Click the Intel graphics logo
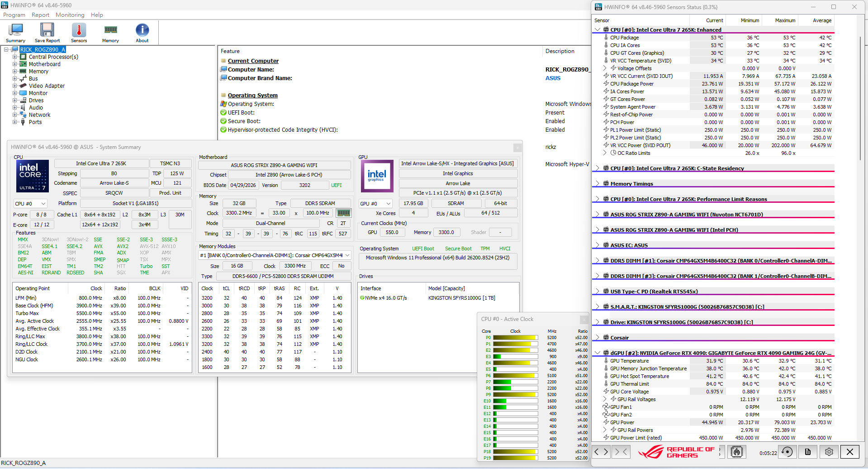 (377, 176)
